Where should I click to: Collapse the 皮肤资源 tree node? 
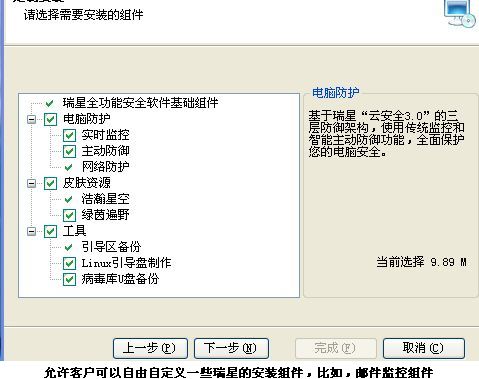32,183
